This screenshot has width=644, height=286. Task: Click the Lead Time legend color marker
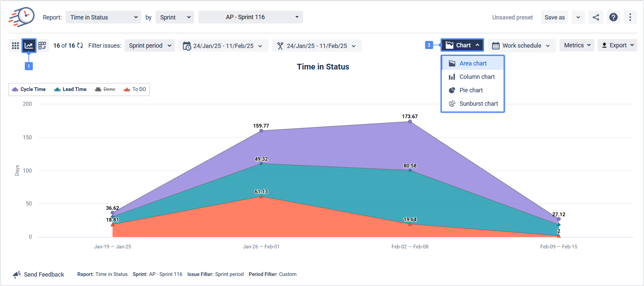coord(57,89)
